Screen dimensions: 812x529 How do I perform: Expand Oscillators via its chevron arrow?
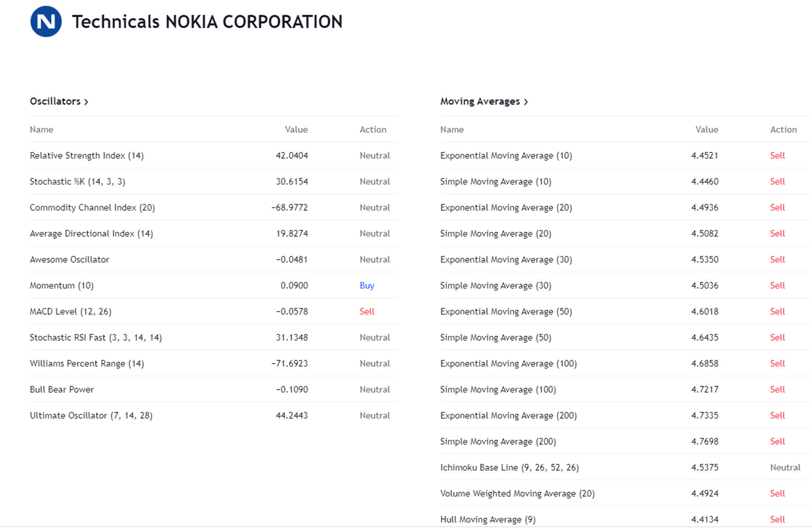point(86,102)
